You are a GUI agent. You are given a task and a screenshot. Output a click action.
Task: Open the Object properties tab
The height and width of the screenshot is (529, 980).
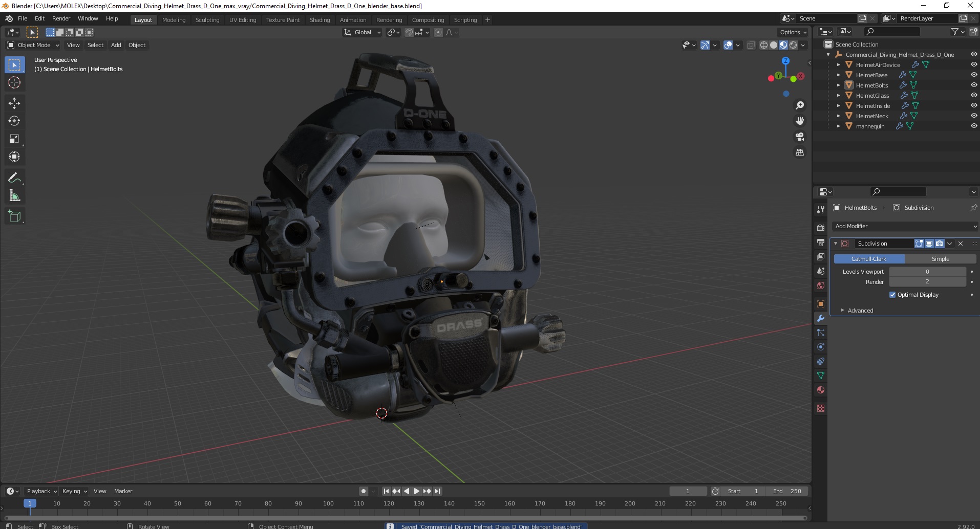(x=821, y=304)
